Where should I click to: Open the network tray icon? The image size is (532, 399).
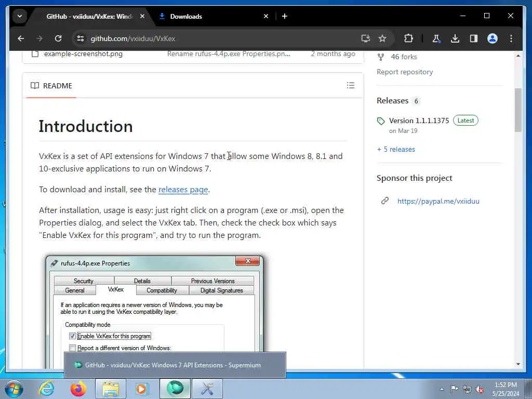[x=467, y=389]
